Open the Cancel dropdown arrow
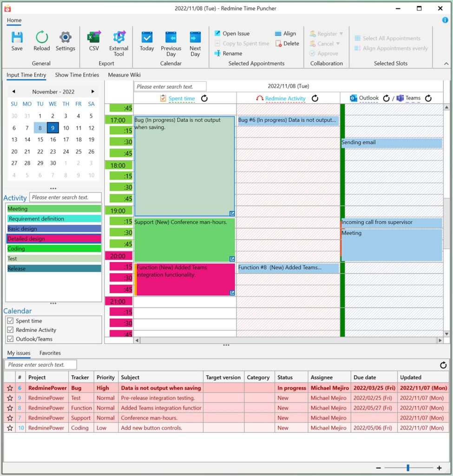The image size is (453, 476). [338, 43]
